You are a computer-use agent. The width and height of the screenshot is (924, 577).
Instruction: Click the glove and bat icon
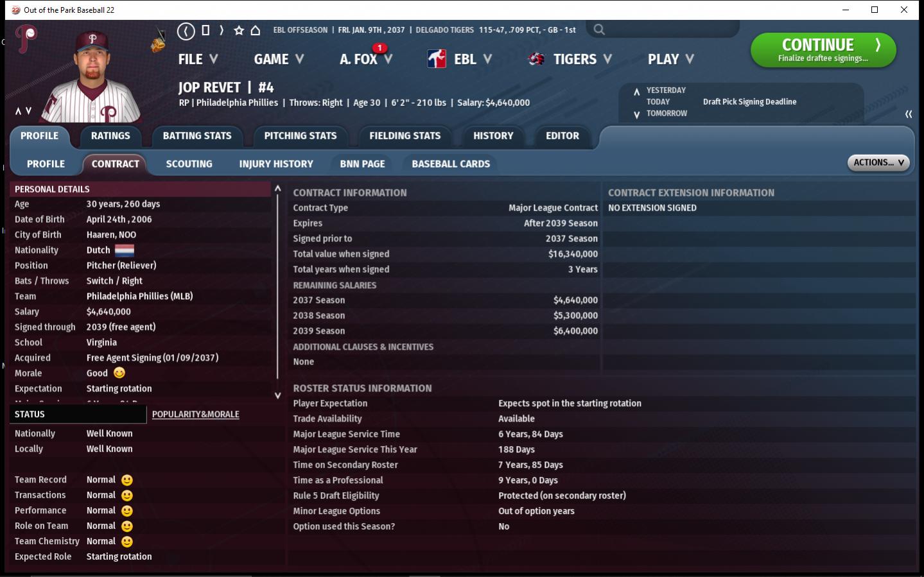[x=158, y=42]
